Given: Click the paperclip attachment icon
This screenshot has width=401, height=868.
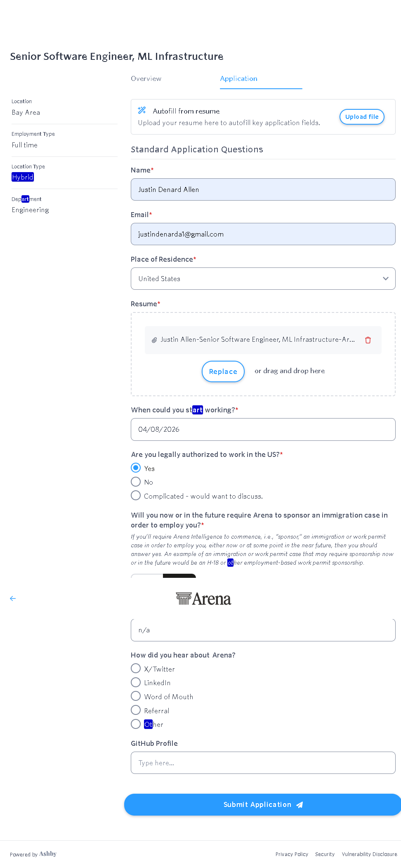Looking at the screenshot, I should tap(154, 340).
